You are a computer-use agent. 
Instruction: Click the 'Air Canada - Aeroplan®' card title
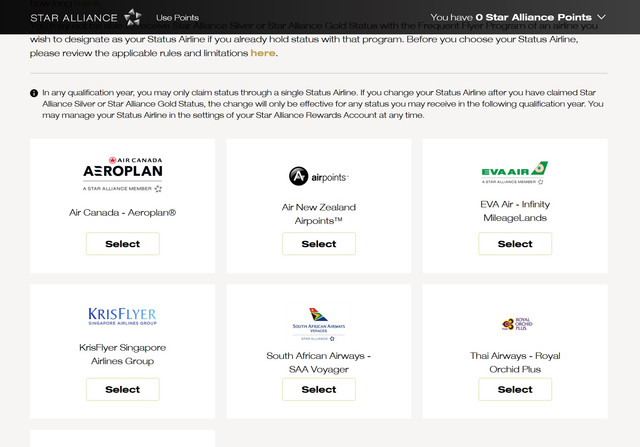(122, 213)
